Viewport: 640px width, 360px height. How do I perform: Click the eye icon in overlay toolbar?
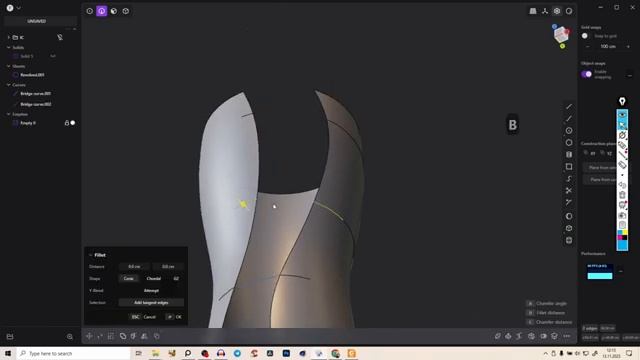622,115
